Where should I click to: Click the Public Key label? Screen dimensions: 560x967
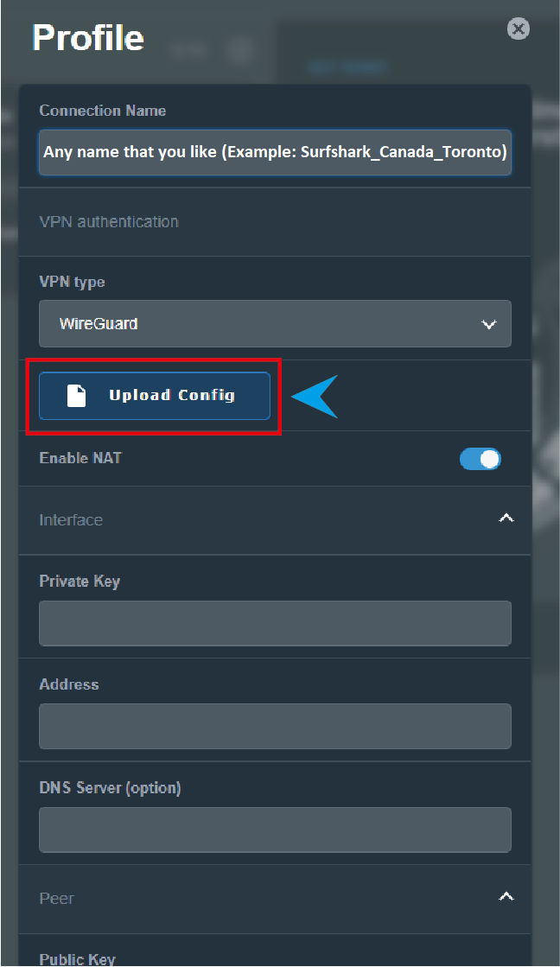77,958
